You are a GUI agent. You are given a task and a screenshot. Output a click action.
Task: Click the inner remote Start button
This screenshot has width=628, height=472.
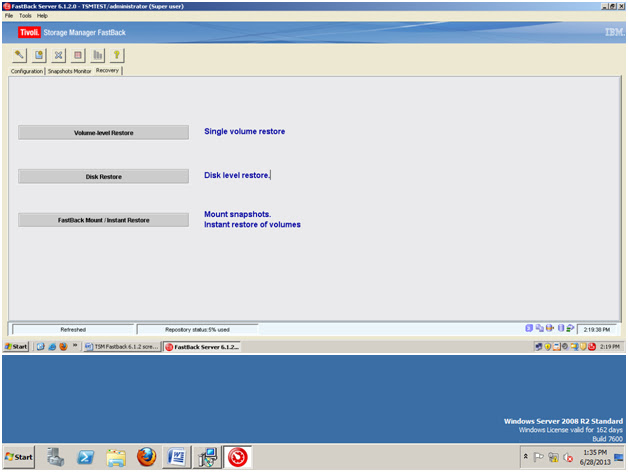pyautogui.click(x=16, y=347)
